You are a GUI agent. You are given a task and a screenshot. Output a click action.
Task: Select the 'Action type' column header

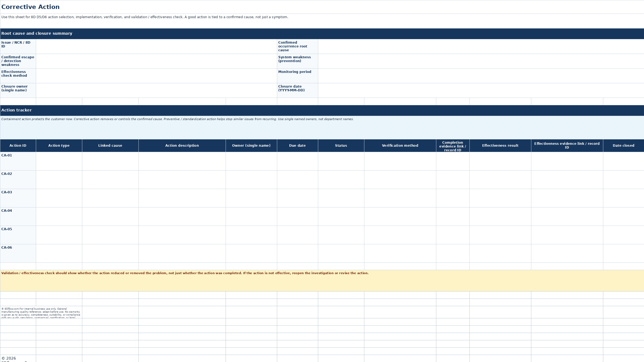tap(59, 146)
